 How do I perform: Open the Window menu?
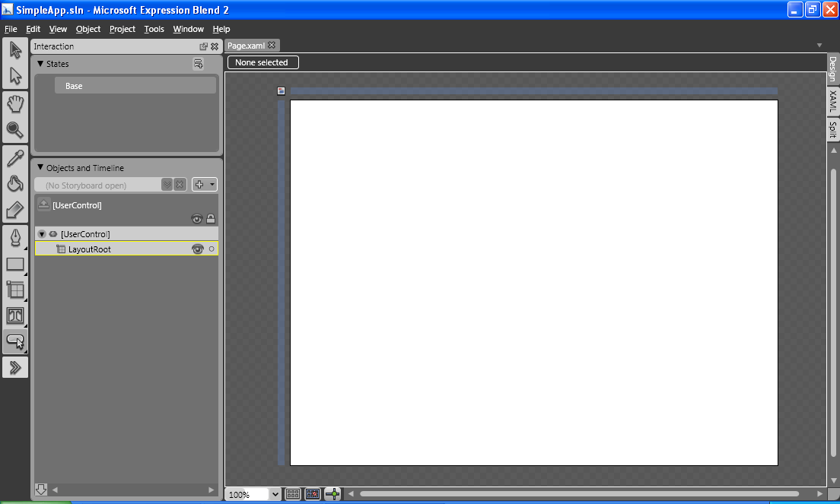click(x=188, y=29)
